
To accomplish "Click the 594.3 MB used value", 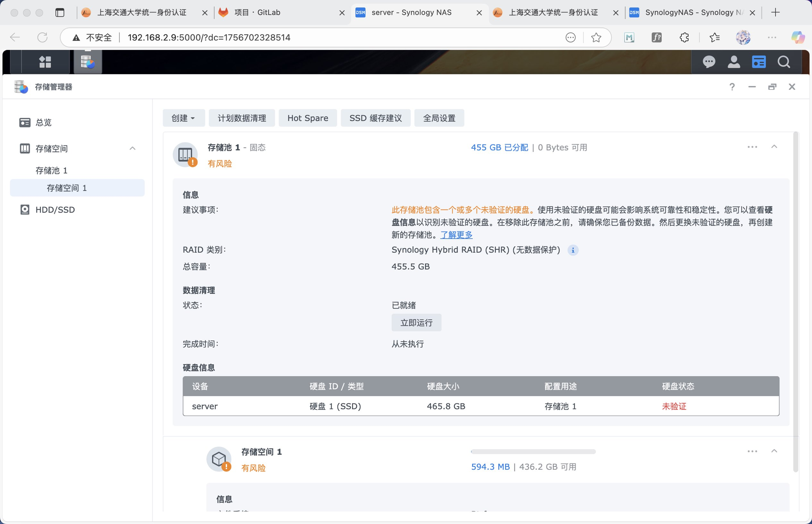I will [490, 467].
